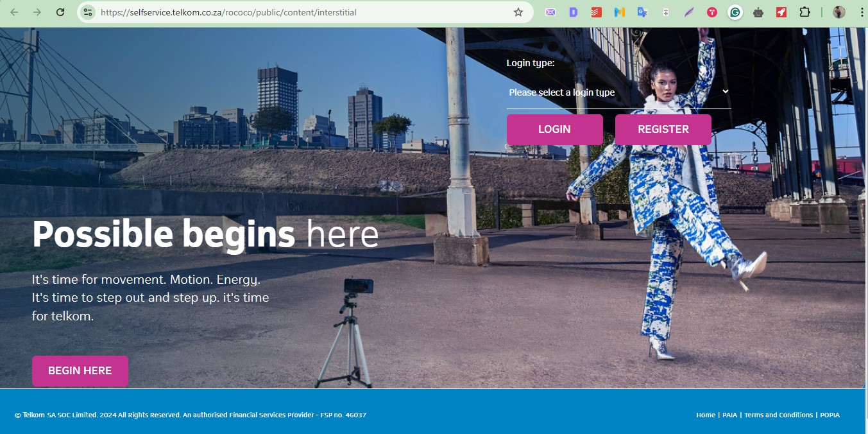Open the PAIA footer link
Viewport: 868px width, 434px height.
(x=729, y=415)
